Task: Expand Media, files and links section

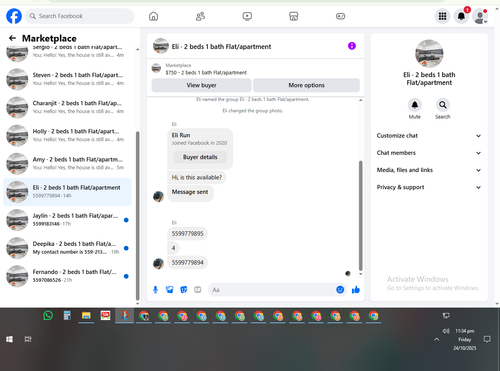Action: click(x=429, y=170)
